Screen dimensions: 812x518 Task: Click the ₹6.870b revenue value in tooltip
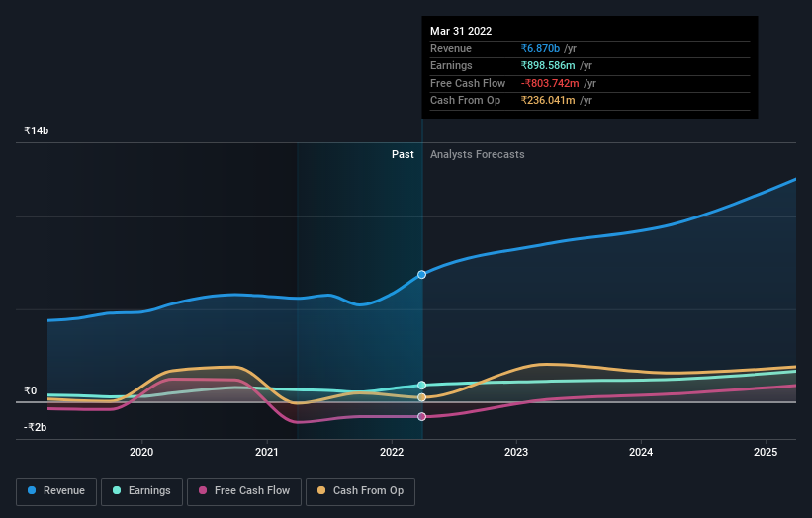click(540, 48)
